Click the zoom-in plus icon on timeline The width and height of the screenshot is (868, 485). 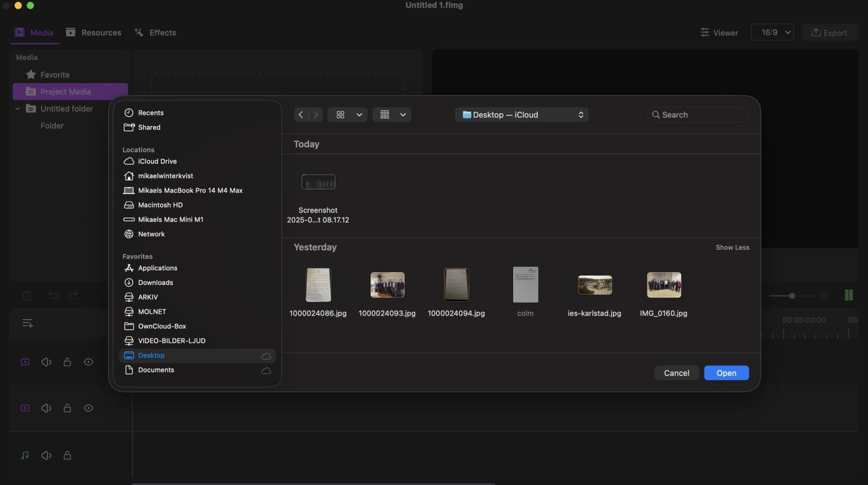(x=823, y=296)
